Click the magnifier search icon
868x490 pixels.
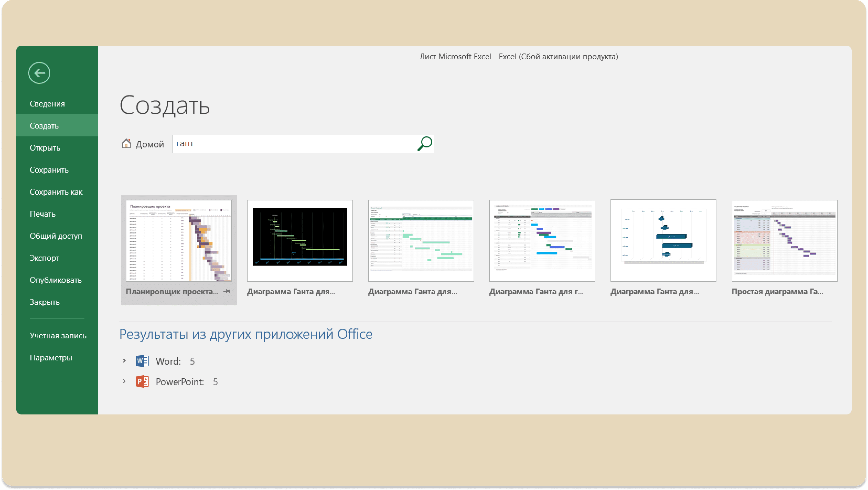425,144
